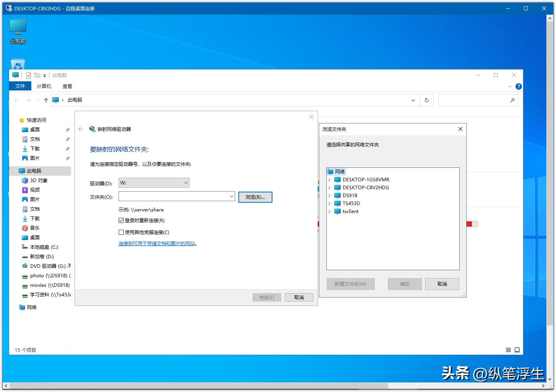Expand TS453D in the network browse tree
556x392 pixels.
[x=330, y=203]
